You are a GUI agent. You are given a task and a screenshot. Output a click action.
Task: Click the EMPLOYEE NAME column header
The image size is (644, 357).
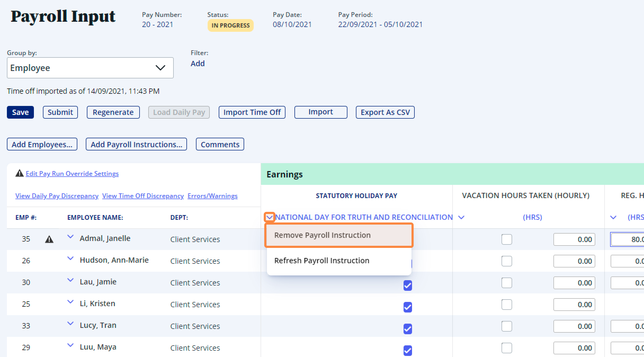[95, 218]
